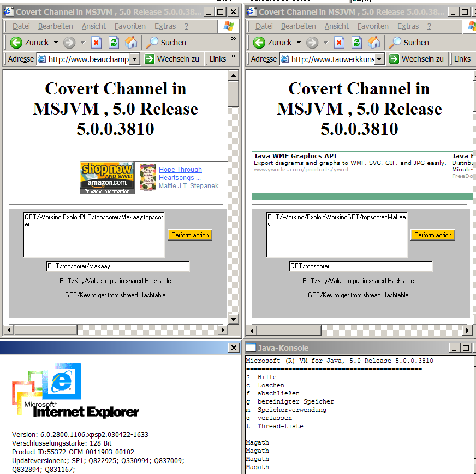The height and width of the screenshot is (474, 476).
Task: Click scroll down arrow in left window
Action: pos(233,319)
